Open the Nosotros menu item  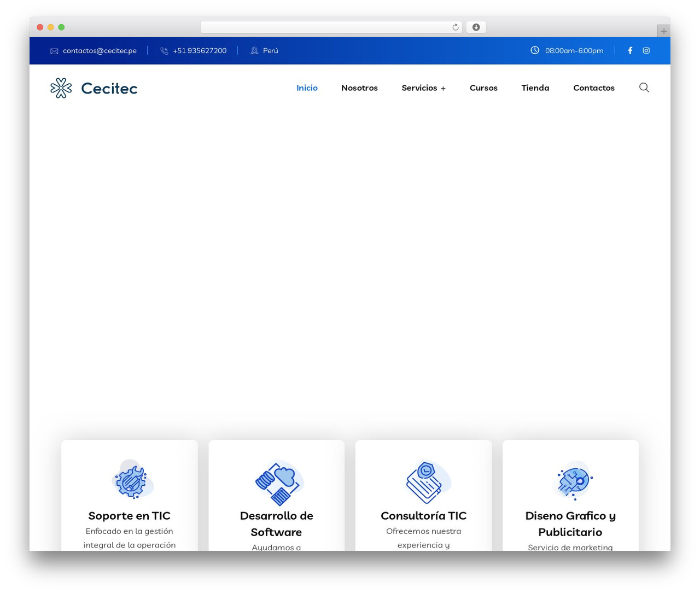click(x=359, y=88)
